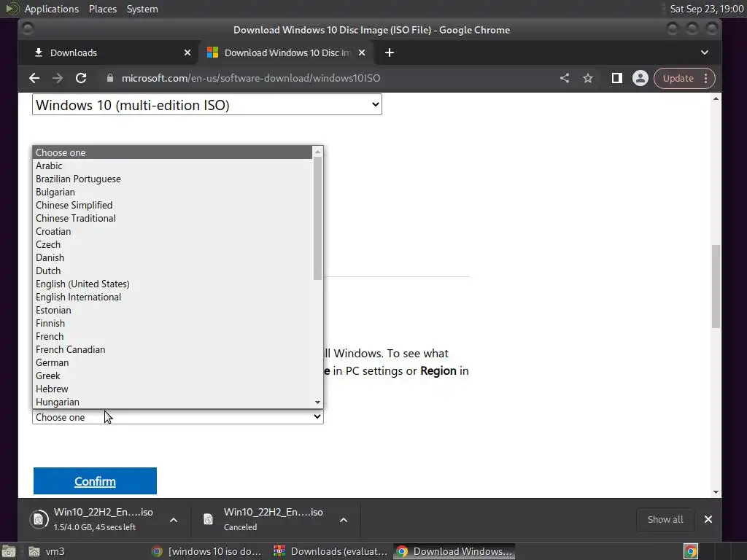Close the Download Windows 10 Disc Image tab
Screen dimensions: 747x560
pos(362,52)
